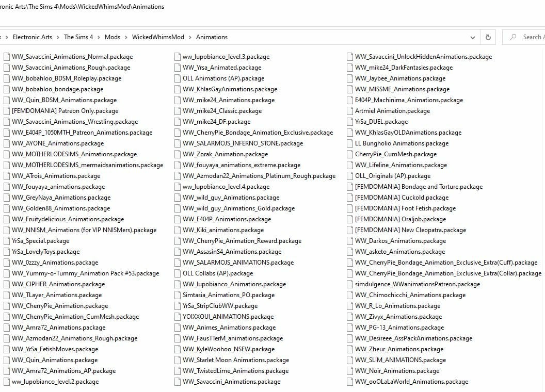Select the WW_Savaccini_Animations_Normal.package file icon
This screenshot has height=392, width=545.
click(6, 57)
